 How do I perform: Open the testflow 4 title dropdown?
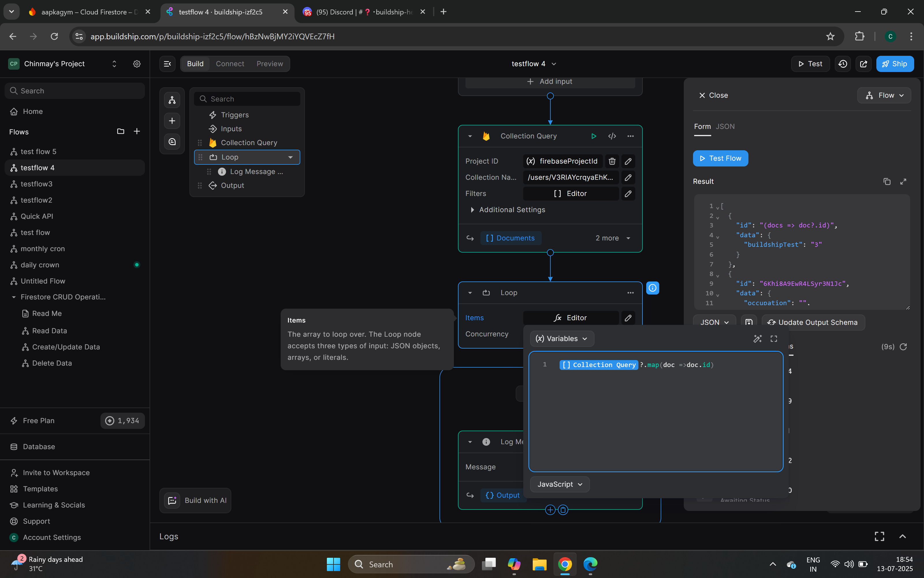pyautogui.click(x=534, y=64)
